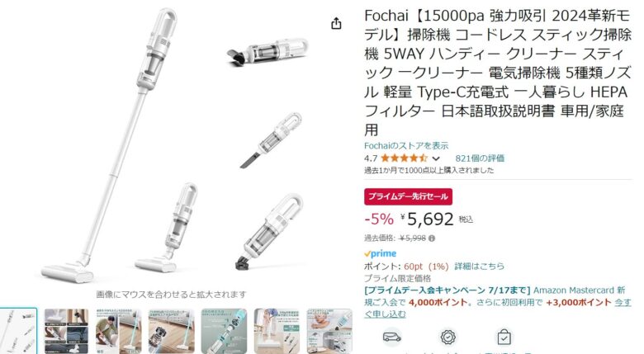Select the fifth thumbnail with exploded vacuum diagram
Image resolution: width=644 pixels, height=354 pixels.
[224, 331]
